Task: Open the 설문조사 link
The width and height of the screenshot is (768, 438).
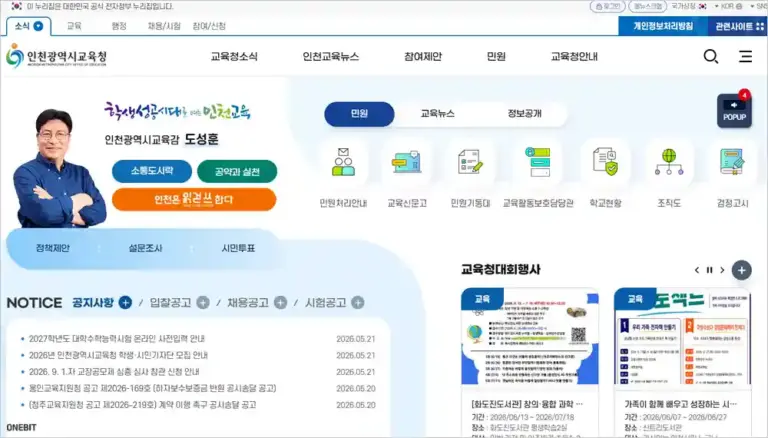Action: pyautogui.click(x=145, y=248)
